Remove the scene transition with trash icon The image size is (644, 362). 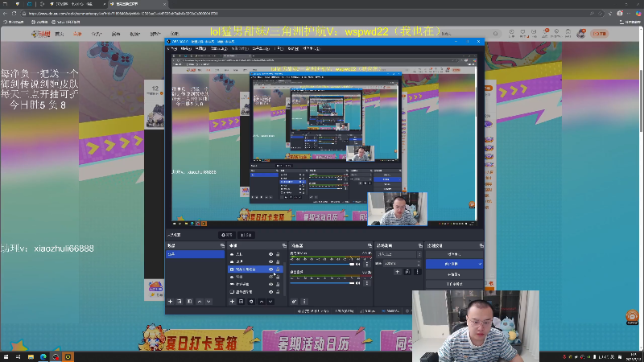407,272
